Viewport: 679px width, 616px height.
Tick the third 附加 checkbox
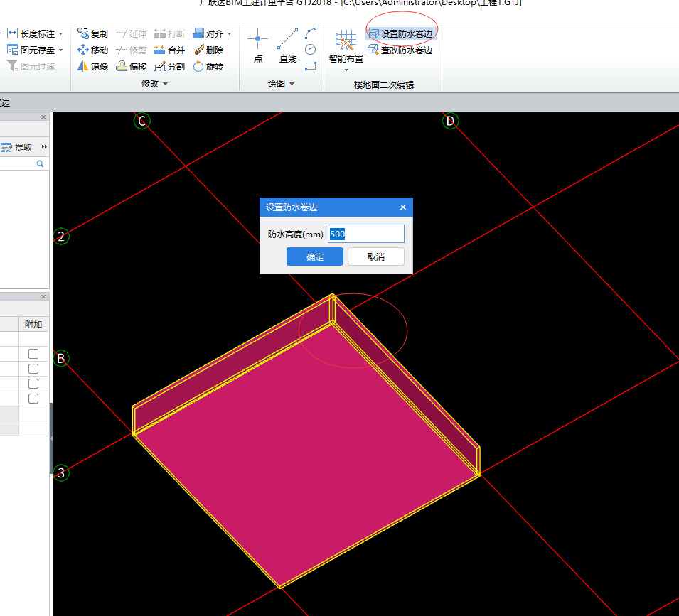coord(33,384)
